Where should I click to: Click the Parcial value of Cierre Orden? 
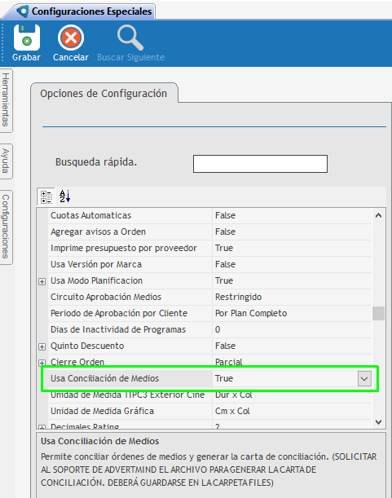(x=229, y=362)
